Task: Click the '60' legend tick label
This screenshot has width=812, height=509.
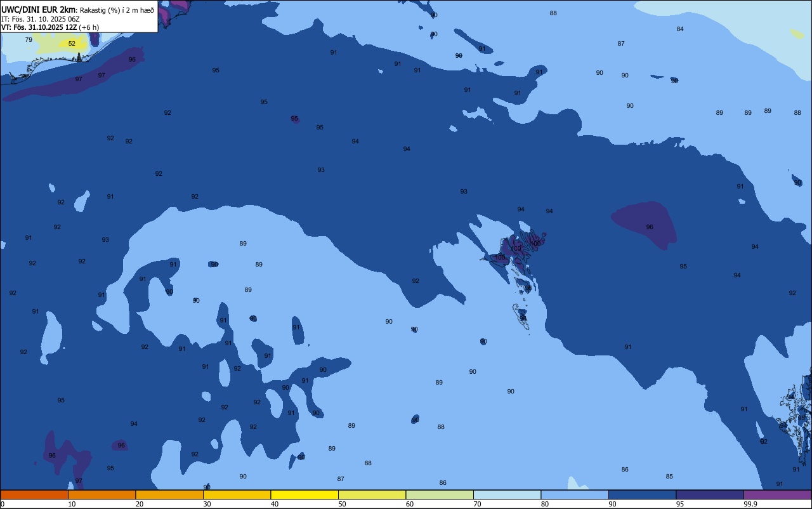Action: pos(410,504)
